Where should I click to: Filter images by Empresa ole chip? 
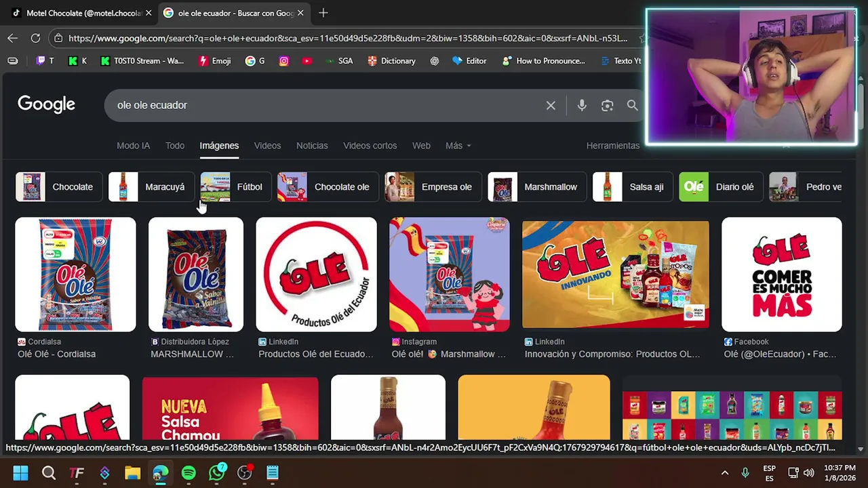tap(433, 187)
